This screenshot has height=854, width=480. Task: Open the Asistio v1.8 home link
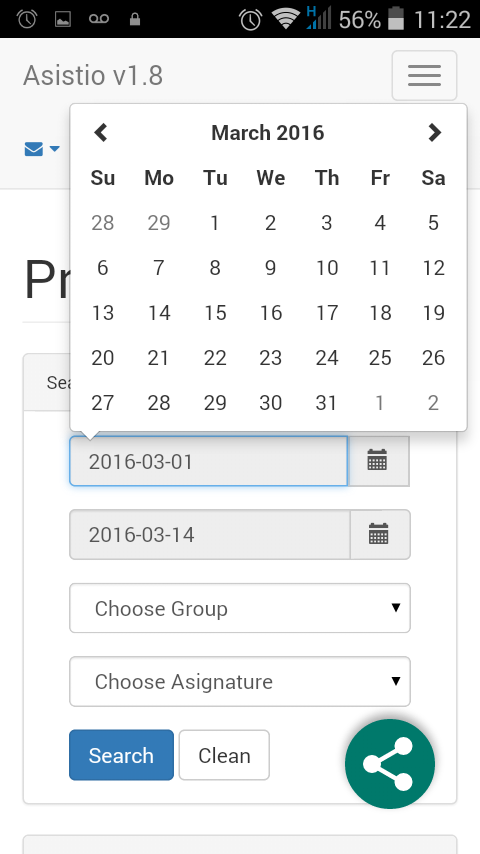click(93, 75)
